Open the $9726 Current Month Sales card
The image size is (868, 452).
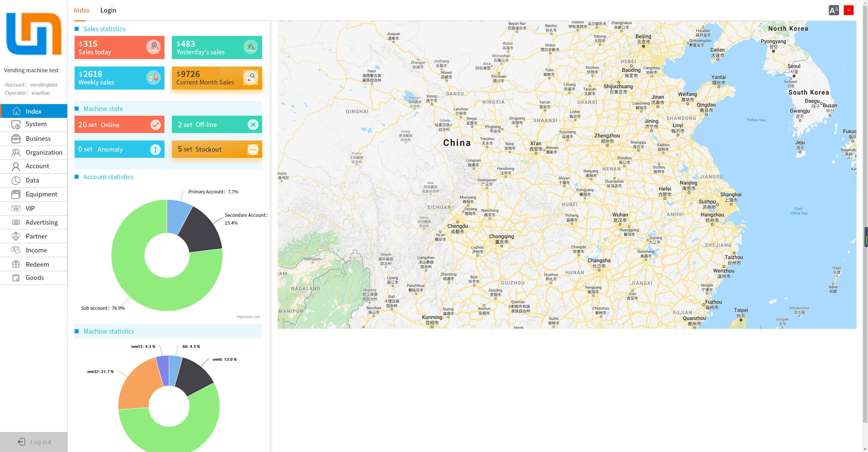pos(217,78)
